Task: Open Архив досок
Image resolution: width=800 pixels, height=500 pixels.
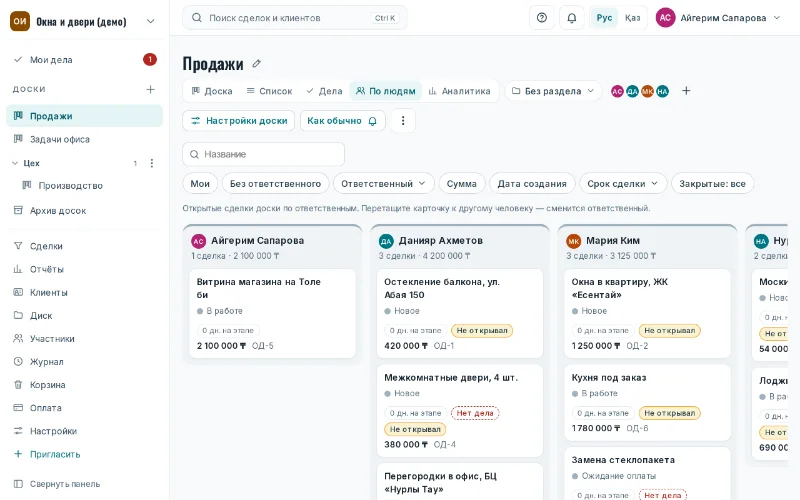Action: coord(84,211)
